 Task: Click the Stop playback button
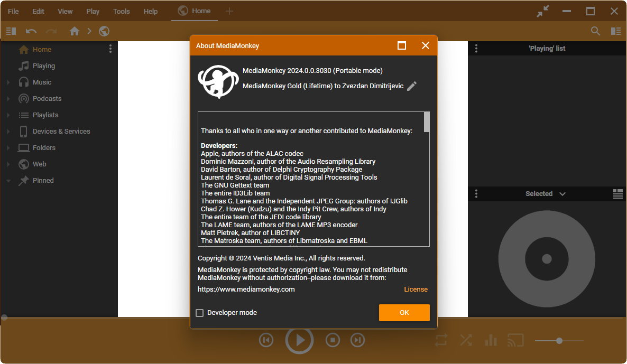tap(332, 340)
